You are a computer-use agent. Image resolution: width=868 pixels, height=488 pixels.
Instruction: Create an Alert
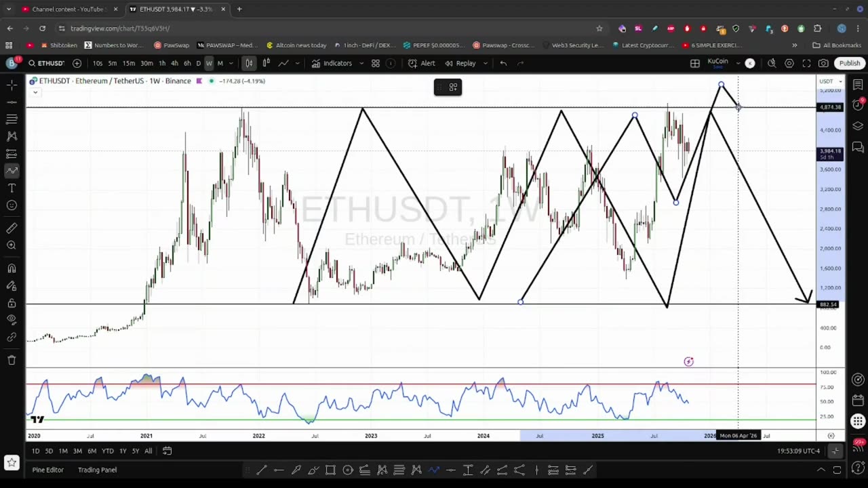422,63
